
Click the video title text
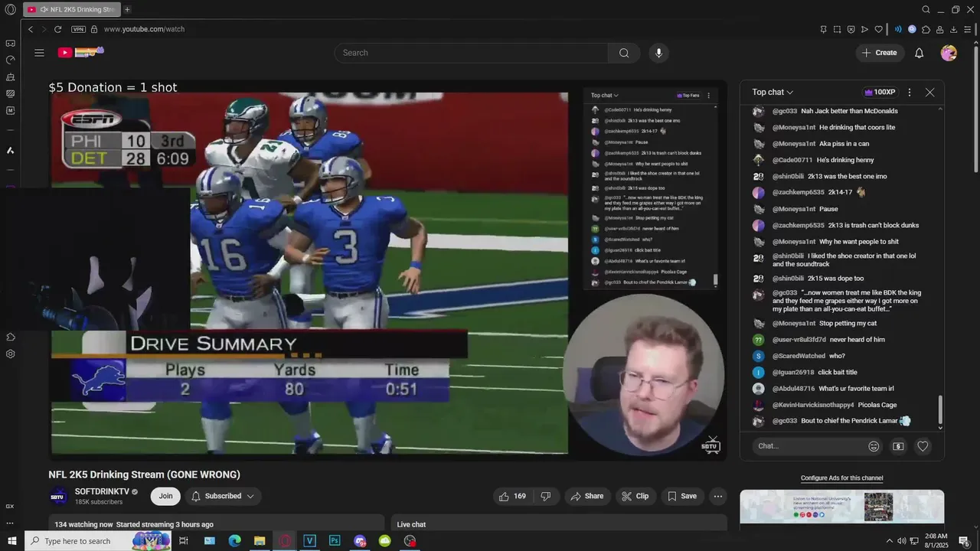tap(144, 474)
